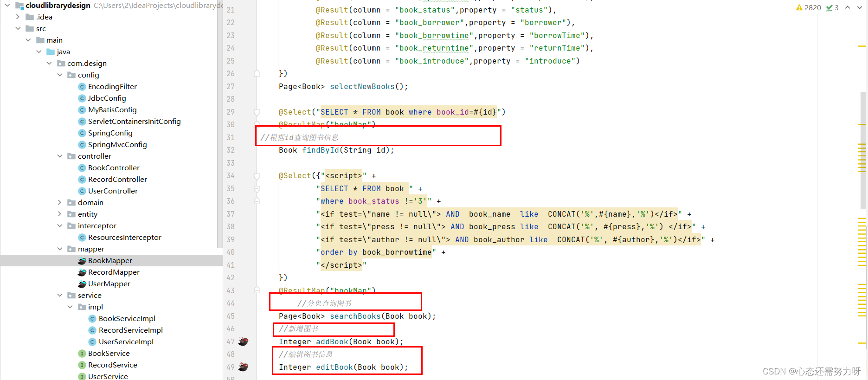868x380 pixels.
Task: Toggle code fold marker at line 26
Action: pos(257,73)
